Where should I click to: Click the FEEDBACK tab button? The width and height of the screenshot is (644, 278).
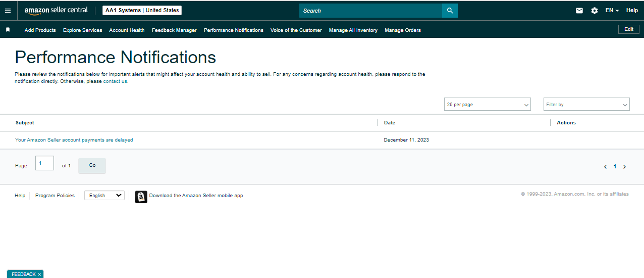pyautogui.click(x=23, y=274)
